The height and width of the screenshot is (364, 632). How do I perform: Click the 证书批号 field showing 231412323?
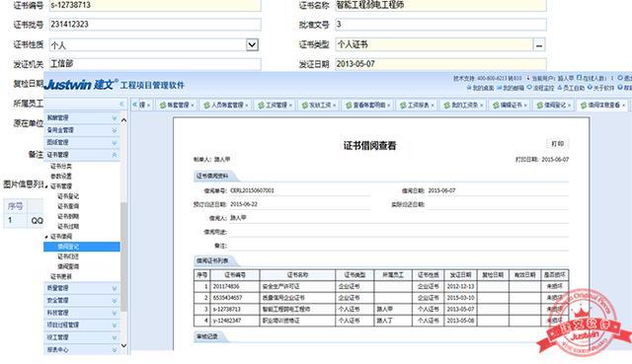[155, 24]
